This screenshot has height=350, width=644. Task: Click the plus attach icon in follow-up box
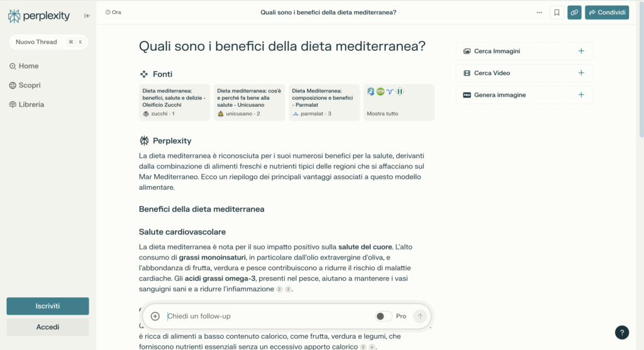(x=155, y=316)
